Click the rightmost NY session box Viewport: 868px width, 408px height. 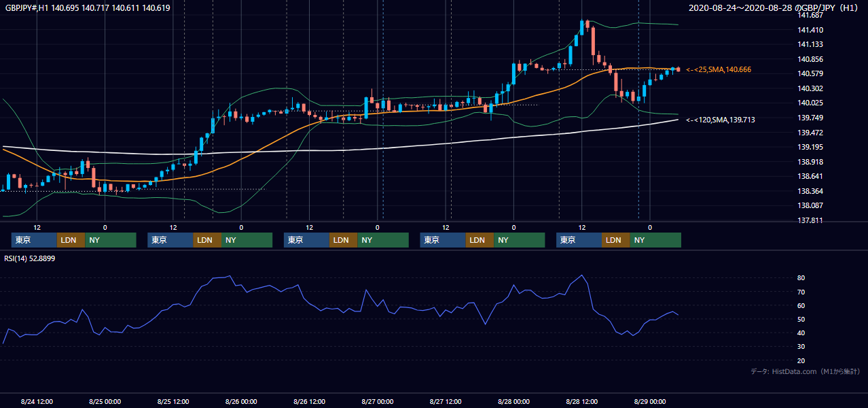655,240
